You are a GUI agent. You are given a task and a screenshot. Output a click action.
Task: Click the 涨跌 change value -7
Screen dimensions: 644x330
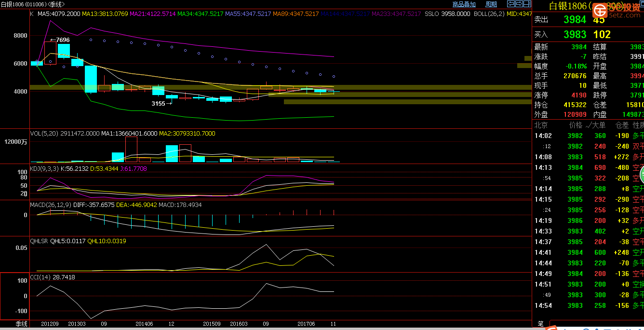pos(583,56)
